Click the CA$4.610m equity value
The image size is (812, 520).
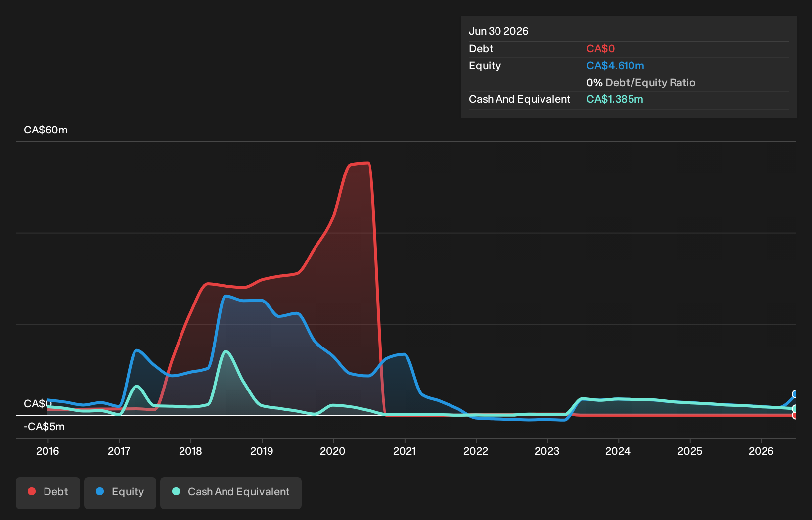tap(615, 66)
